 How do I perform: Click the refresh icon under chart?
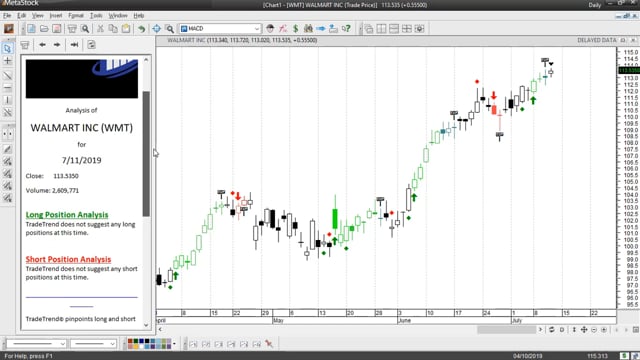(x=551, y=330)
